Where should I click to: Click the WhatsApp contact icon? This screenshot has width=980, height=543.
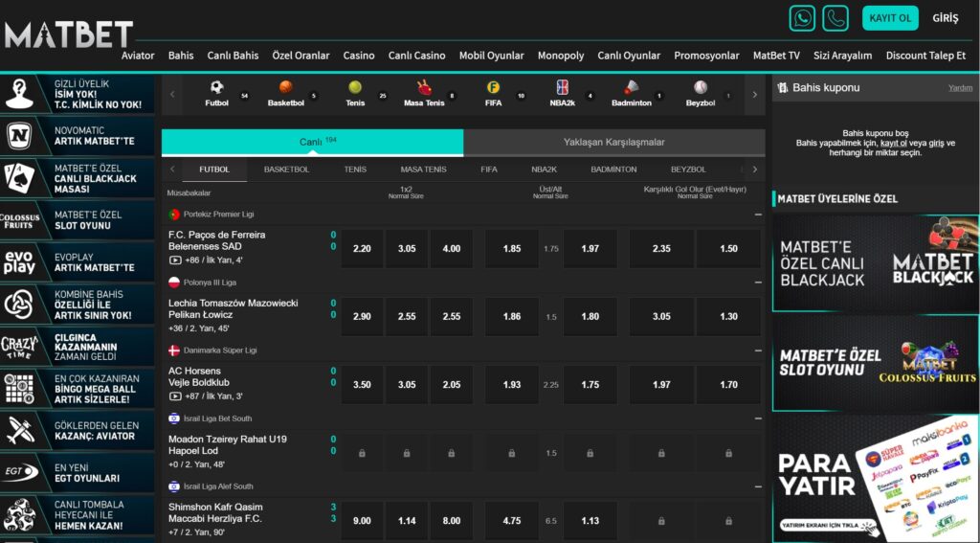802,18
